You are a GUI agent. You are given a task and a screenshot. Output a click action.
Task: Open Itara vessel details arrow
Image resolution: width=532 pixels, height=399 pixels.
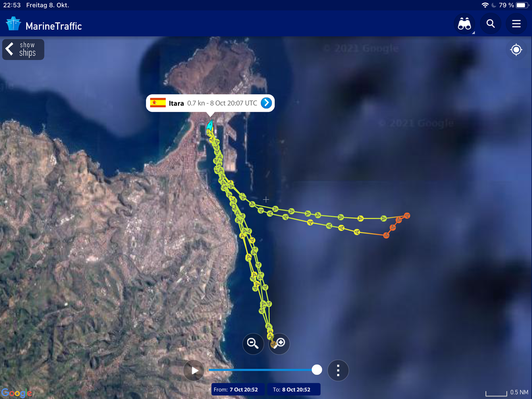click(x=266, y=103)
